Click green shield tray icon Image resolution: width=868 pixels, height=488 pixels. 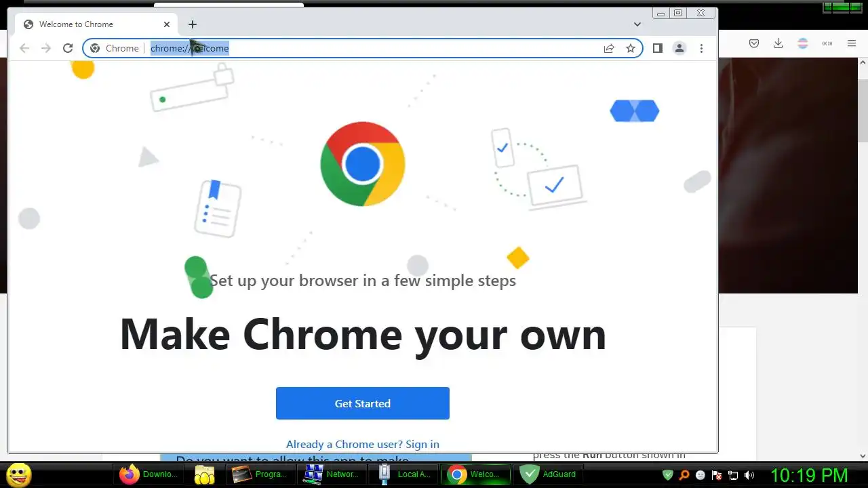pyautogui.click(x=668, y=475)
